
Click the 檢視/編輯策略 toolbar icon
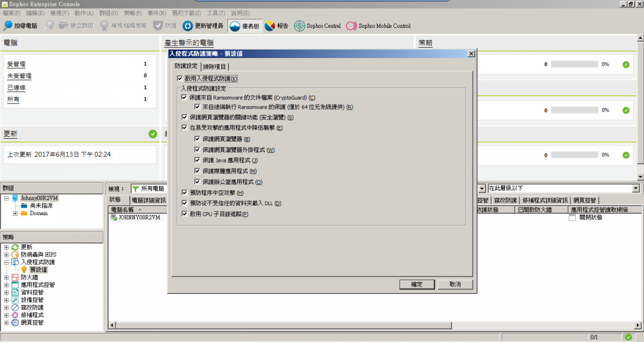(x=105, y=26)
